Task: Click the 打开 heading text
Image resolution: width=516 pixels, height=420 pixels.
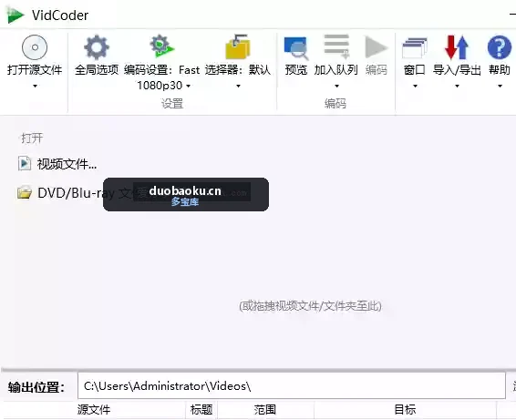Action: coord(32,138)
